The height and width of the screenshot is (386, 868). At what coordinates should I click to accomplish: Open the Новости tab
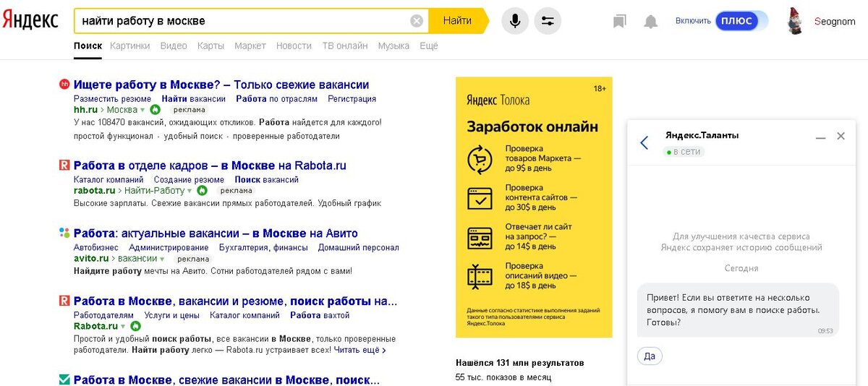(x=294, y=46)
